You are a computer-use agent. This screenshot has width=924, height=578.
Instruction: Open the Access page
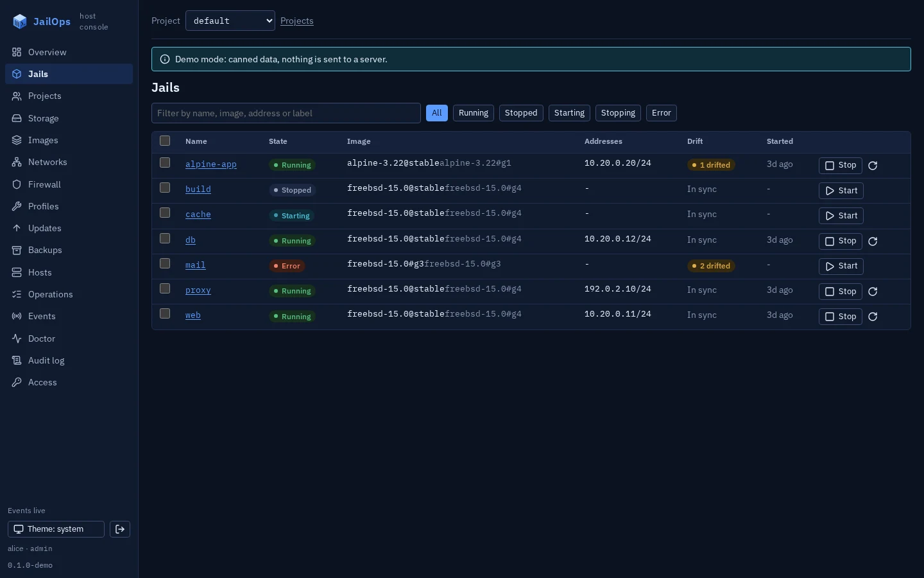69,382
